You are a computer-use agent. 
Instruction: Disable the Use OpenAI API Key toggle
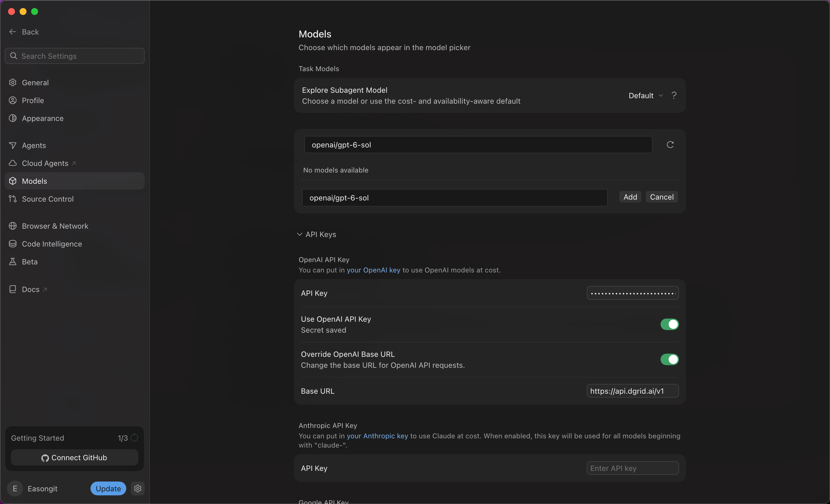669,324
